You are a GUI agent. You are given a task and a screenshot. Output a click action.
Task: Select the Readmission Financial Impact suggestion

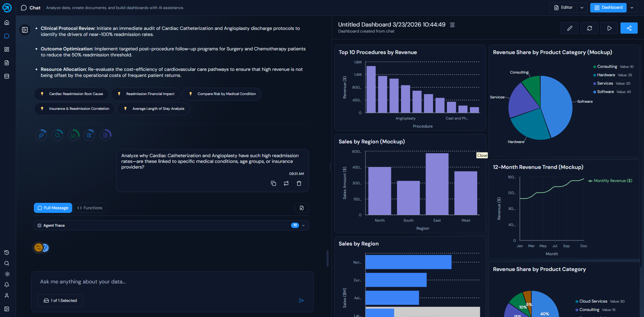146,94
